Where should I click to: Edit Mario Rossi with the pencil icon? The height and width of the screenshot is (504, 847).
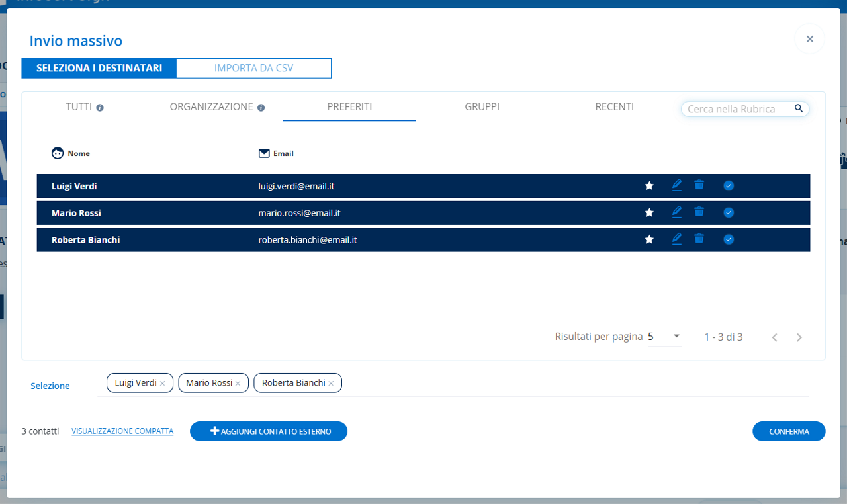(676, 212)
